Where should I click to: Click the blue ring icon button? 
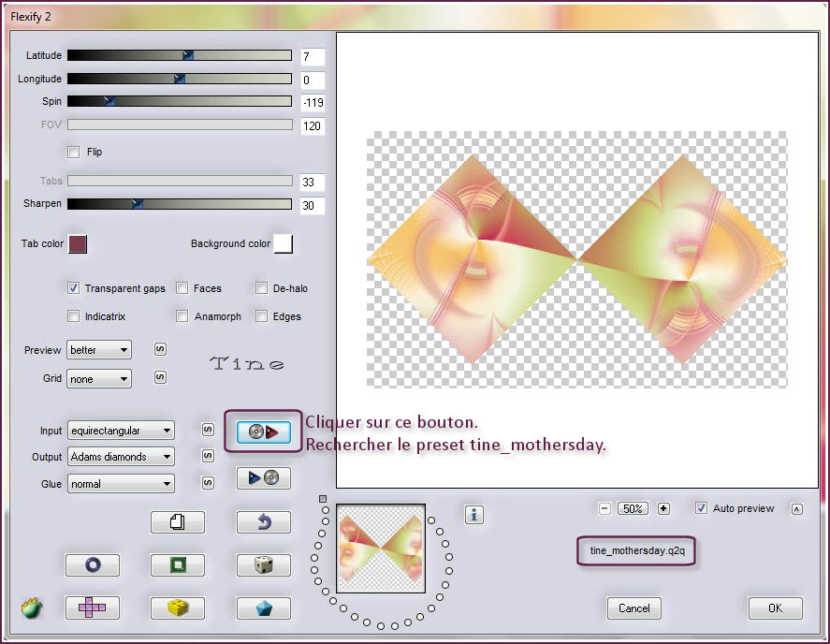coord(93,565)
